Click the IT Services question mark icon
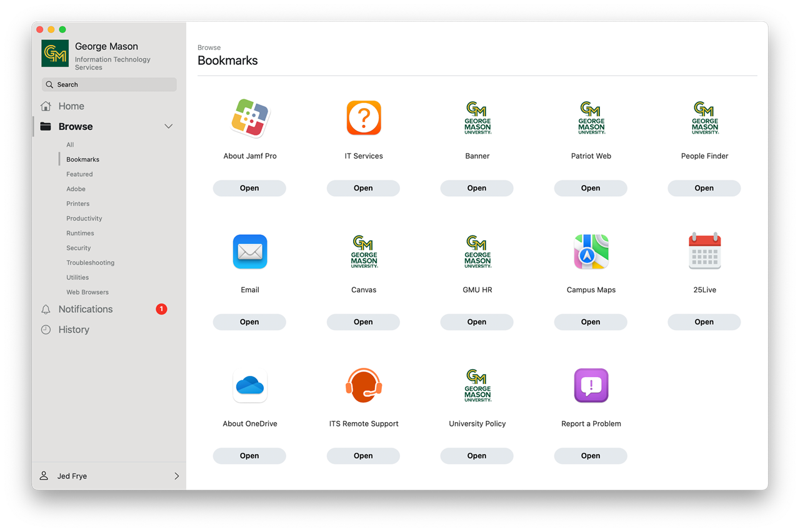This screenshot has width=800, height=532. point(364,118)
